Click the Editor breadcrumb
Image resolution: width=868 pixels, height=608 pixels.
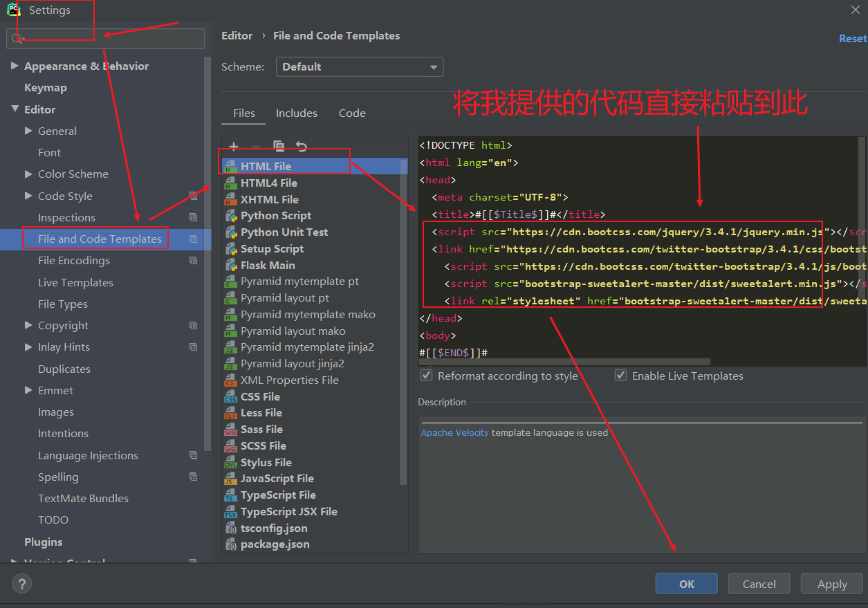(237, 36)
